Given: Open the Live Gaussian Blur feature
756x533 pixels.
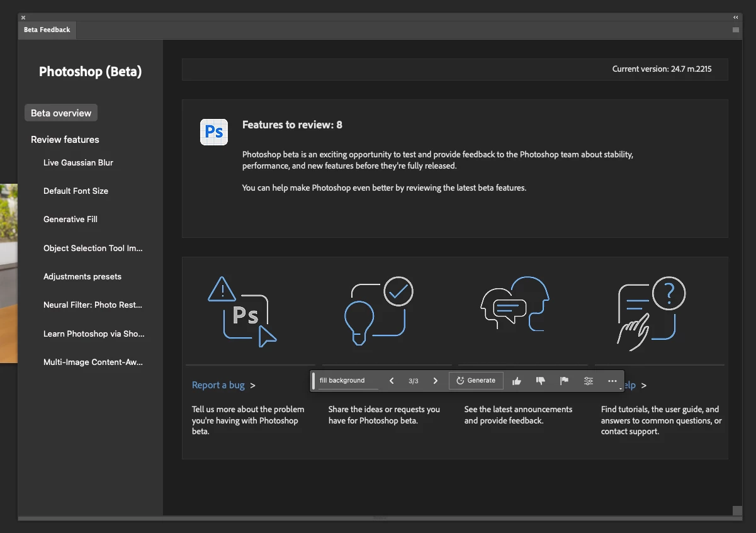Looking at the screenshot, I should [x=78, y=162].
